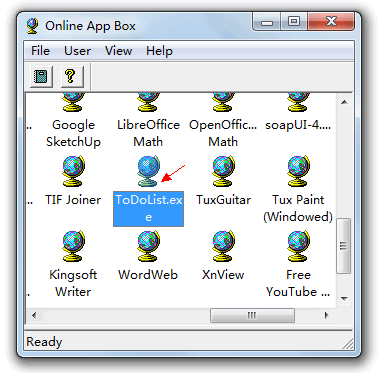
Task: Click the TuxGuitar label
Action: (223, 200)
